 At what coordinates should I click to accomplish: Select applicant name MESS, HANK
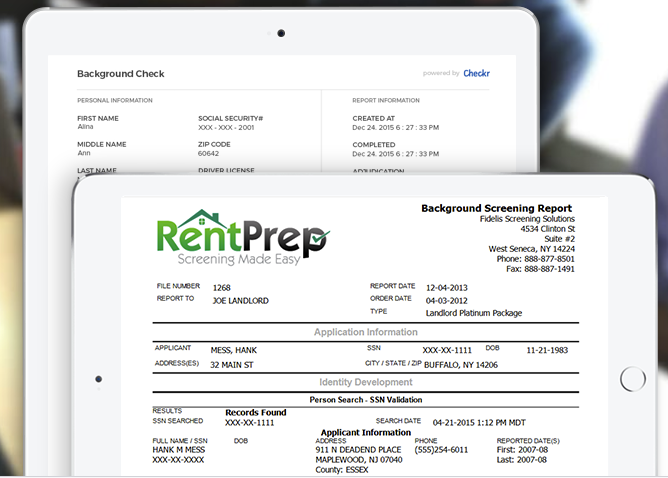pyautogui.click(x=233, y=350)
